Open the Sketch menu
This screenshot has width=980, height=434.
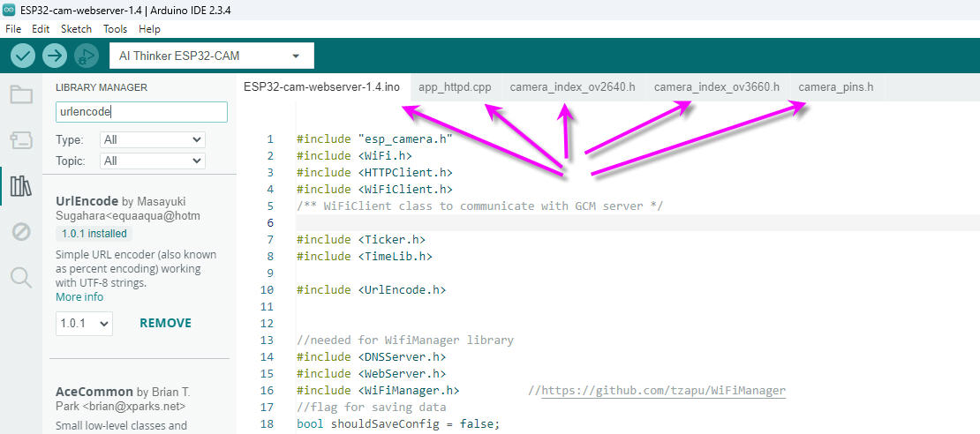(x=76, y=28)
